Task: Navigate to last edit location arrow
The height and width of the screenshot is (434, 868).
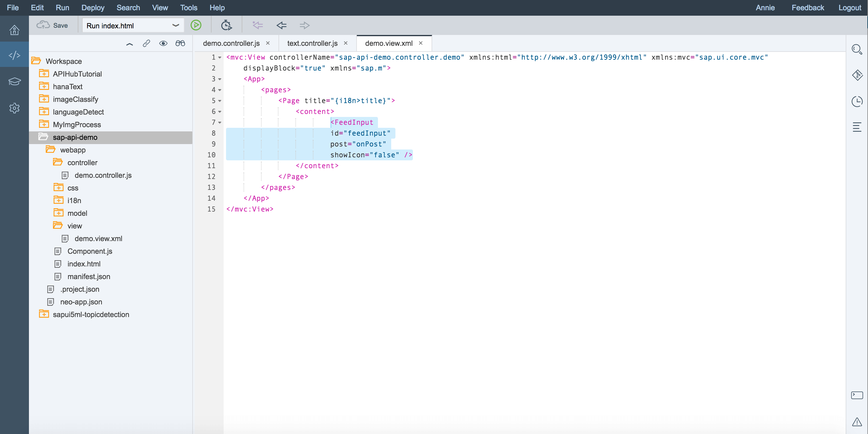Action: 258,25
